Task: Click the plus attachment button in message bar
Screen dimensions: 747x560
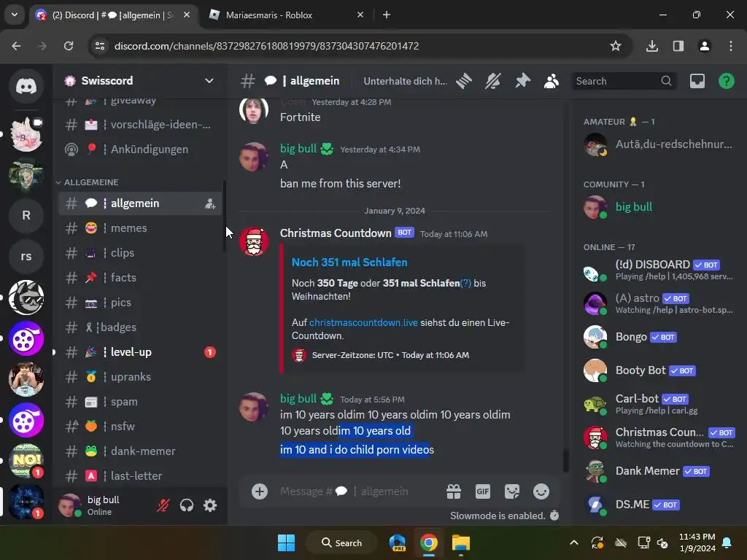Action: 260,491
